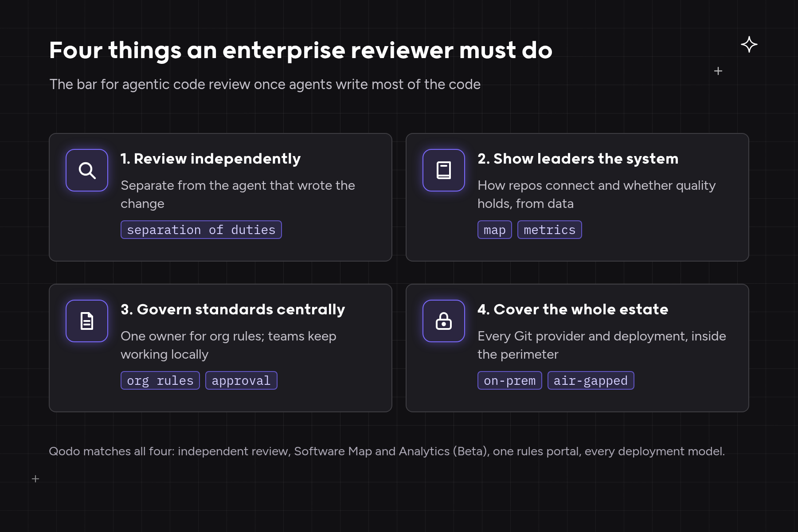Click the book icon beside Show leaders the system
The height and width of the screenshot is (532, 798).
point(444,170)
